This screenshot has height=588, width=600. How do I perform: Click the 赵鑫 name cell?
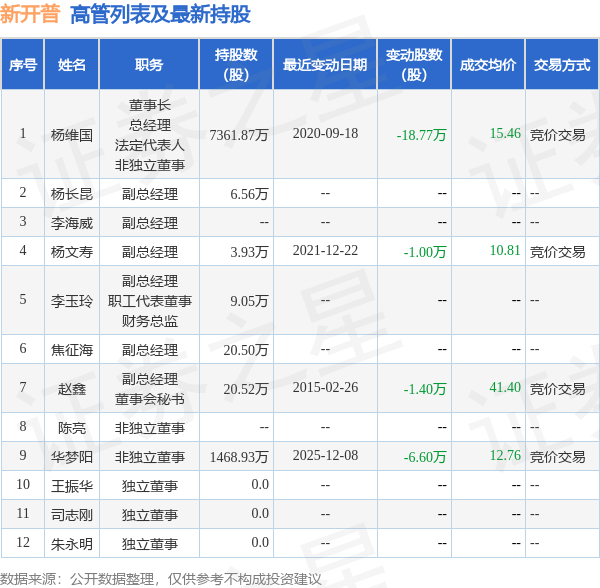tap(72, 389)
